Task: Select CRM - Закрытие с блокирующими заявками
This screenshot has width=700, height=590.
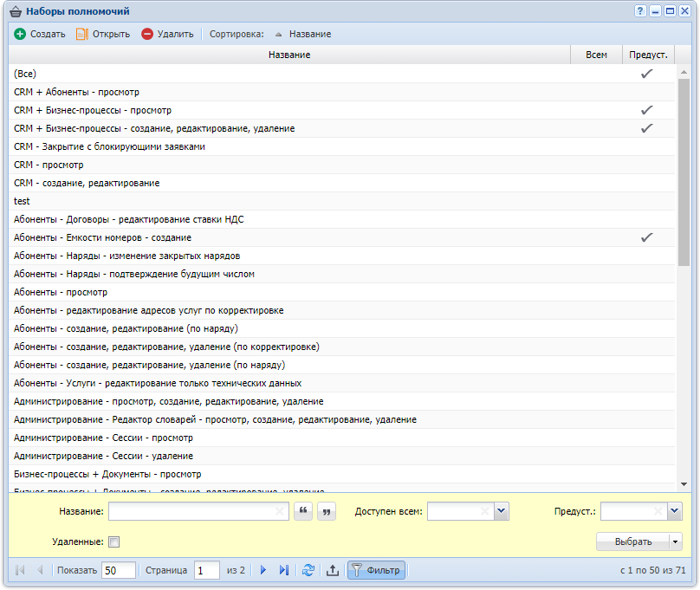Action: tap(341, 146)
